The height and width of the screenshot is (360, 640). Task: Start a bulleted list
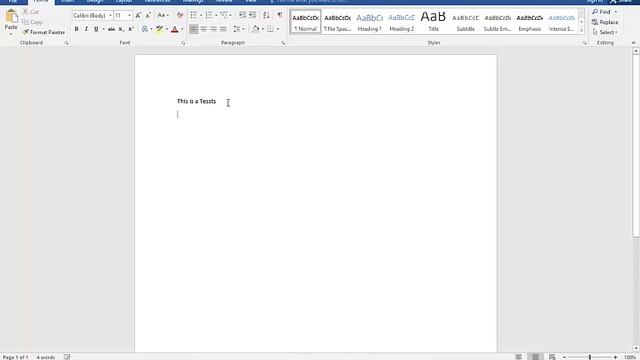coord(193,16)
